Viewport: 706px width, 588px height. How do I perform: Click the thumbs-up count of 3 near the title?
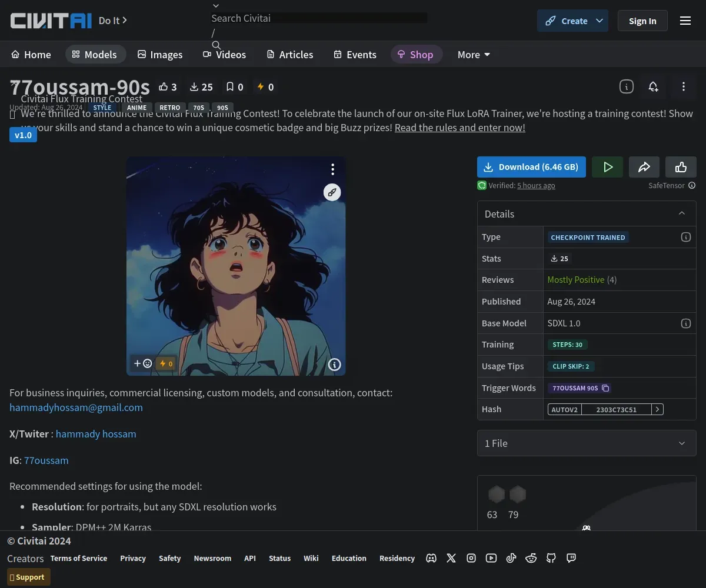pos(168,87)
